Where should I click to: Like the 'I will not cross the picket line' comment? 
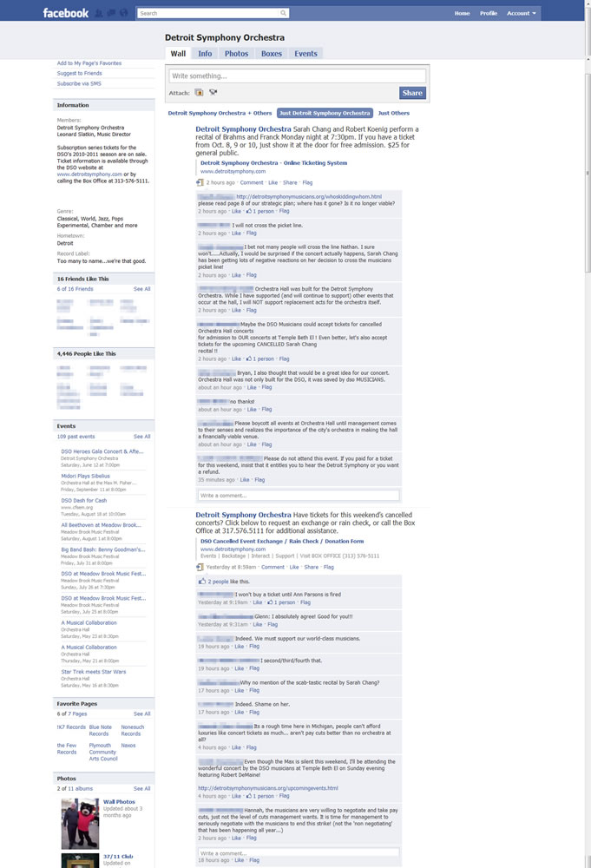click(x=236, y=233)
